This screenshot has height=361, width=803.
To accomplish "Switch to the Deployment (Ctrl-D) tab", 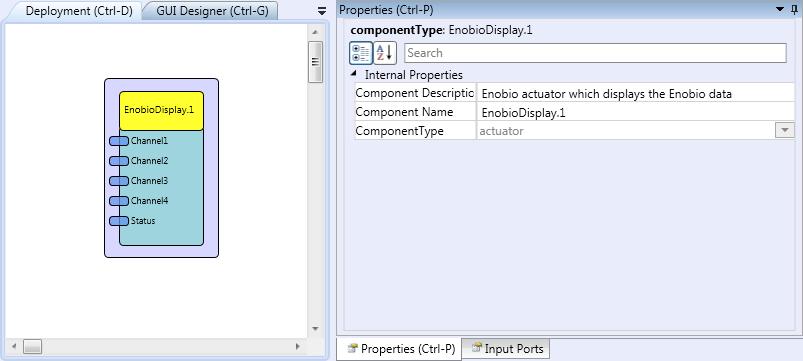I will [72, 11].
